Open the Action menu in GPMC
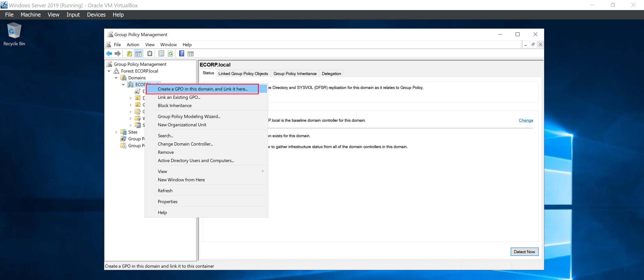Screen dimensions: 644x280 tap(133, 44)
